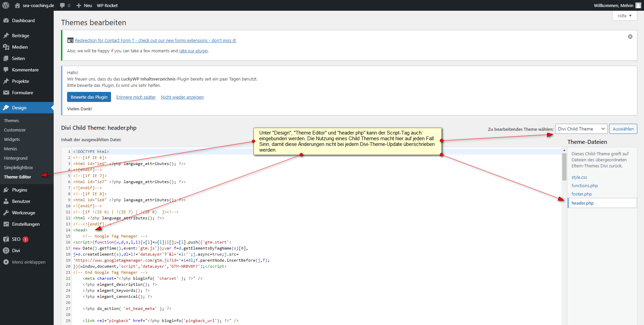This screenshot has width=644, height=325.
Task: Click the plus Neu icon
Action: pos(79,5)
